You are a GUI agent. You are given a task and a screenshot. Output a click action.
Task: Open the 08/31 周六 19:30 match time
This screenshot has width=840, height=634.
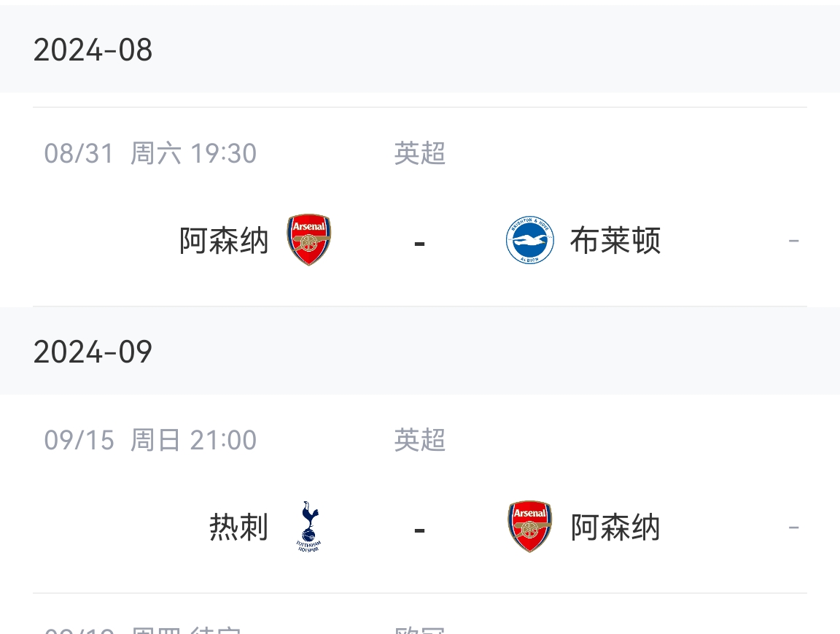(x=150, y=153)
